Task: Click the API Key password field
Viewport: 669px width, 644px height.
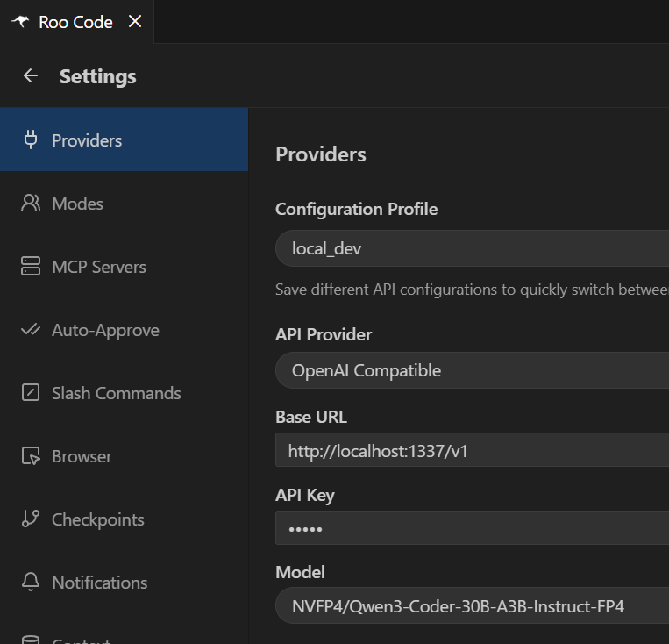Action: (x=472, y=528)
